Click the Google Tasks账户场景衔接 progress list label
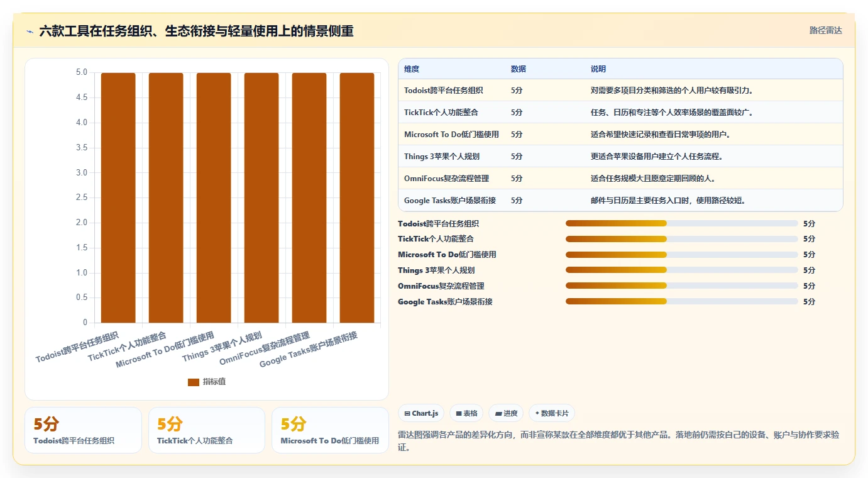 [445, 302]
